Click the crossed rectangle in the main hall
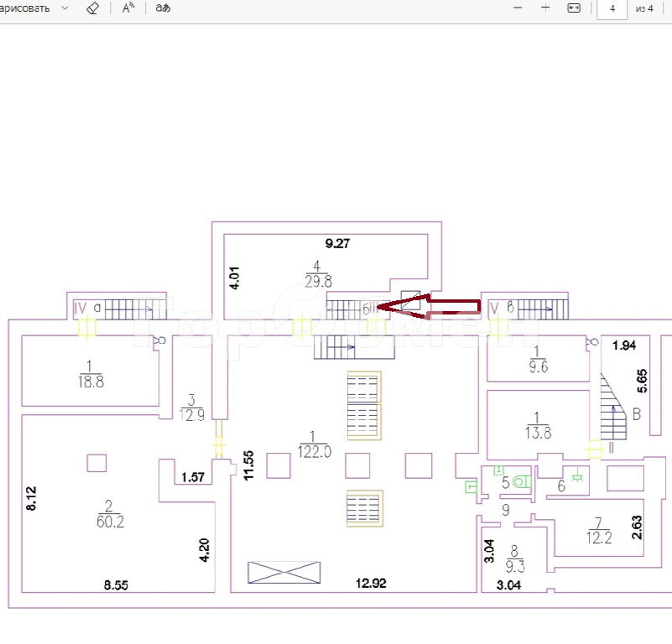Viewport: 672px width, 644px height. click(284, 572)
